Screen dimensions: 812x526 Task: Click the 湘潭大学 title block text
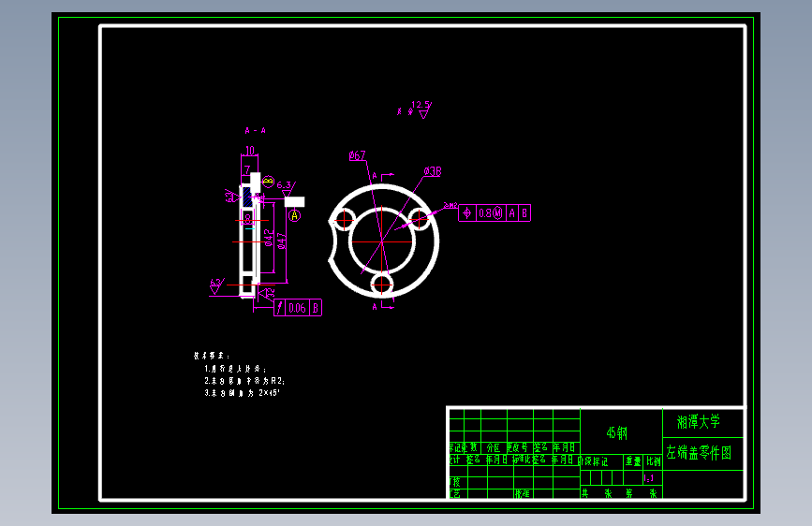coord(699,422)
